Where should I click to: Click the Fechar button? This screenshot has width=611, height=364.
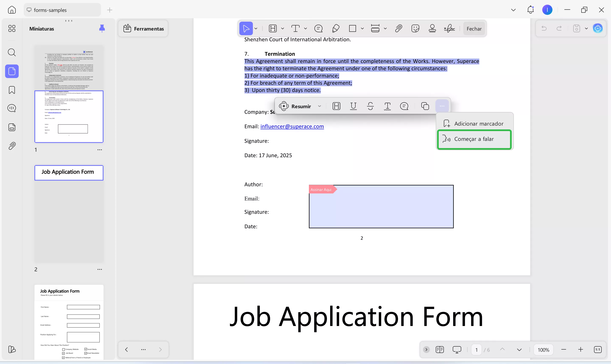click(474, 29)
